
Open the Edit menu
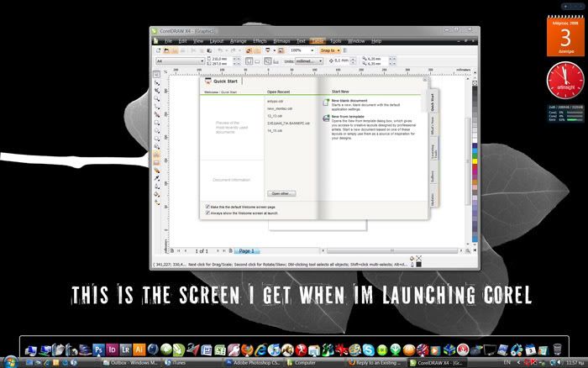[x=182, y=41]
